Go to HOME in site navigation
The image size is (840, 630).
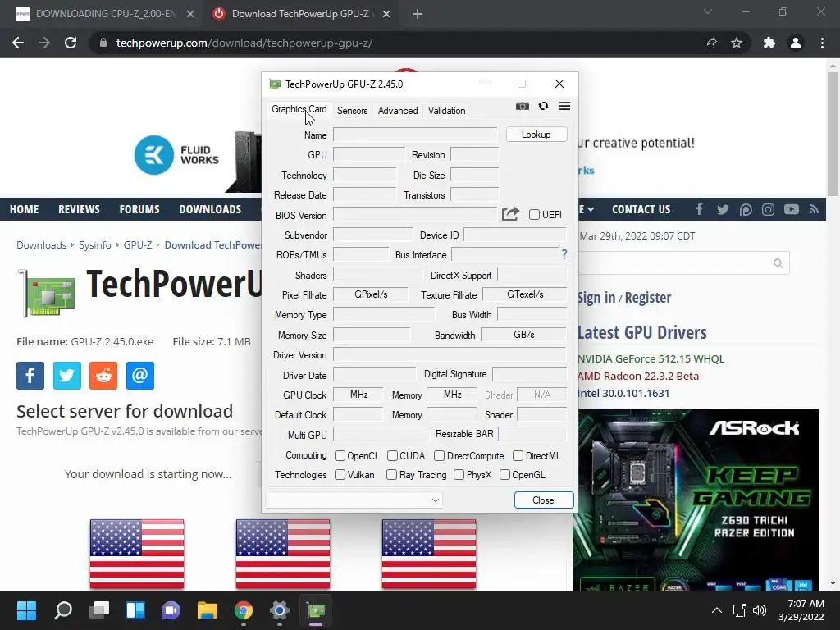[x=24, y=209]
